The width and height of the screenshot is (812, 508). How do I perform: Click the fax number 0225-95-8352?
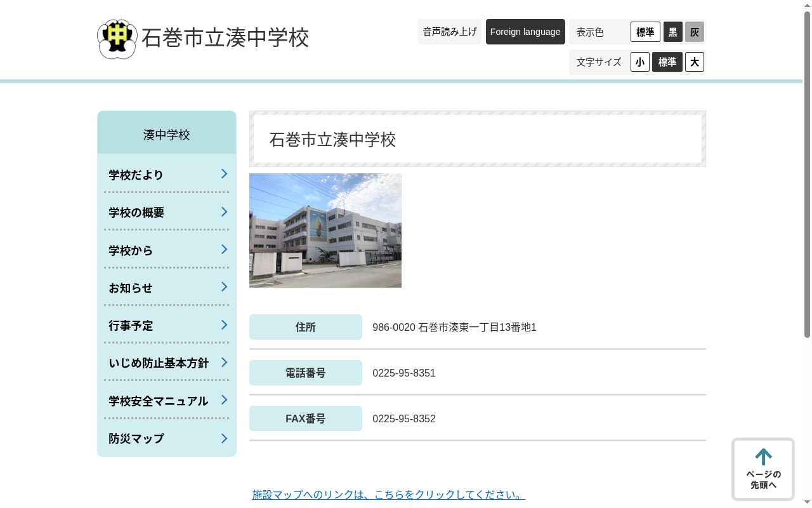404,419
